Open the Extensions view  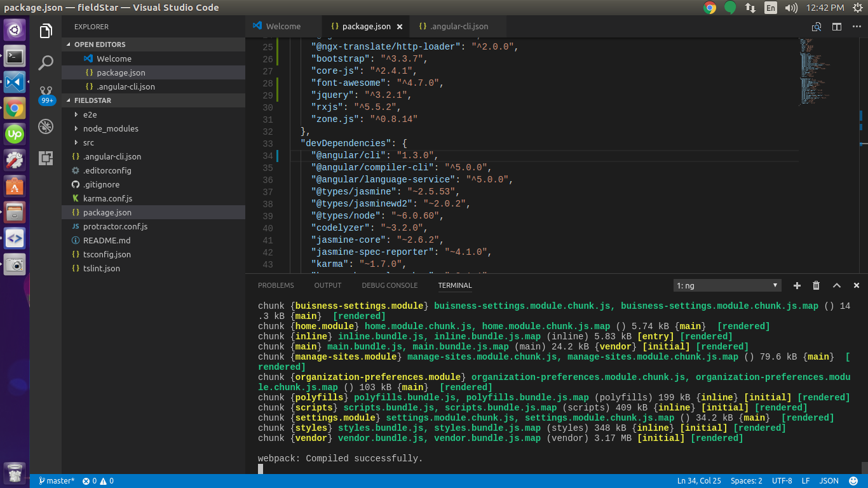(x=46, y=160)
